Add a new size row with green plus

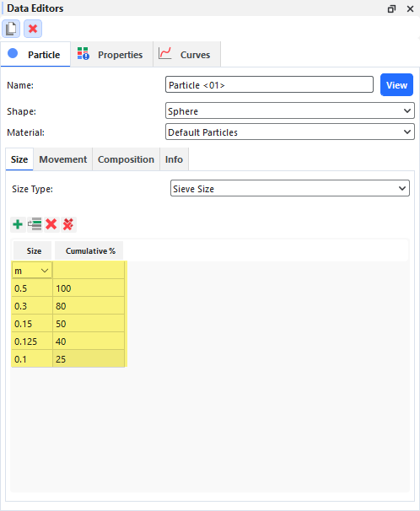point(18,224)
